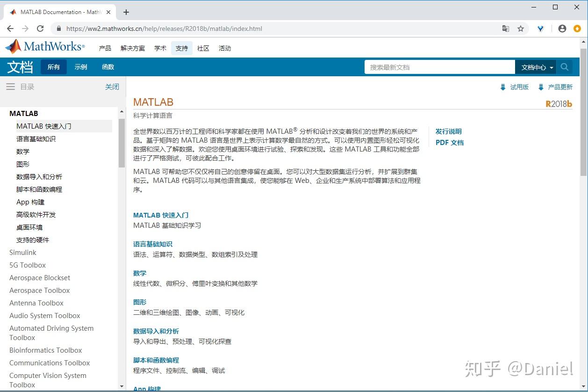Toggle the 函数 filter
Screen dimensions: 588x392
108,67
